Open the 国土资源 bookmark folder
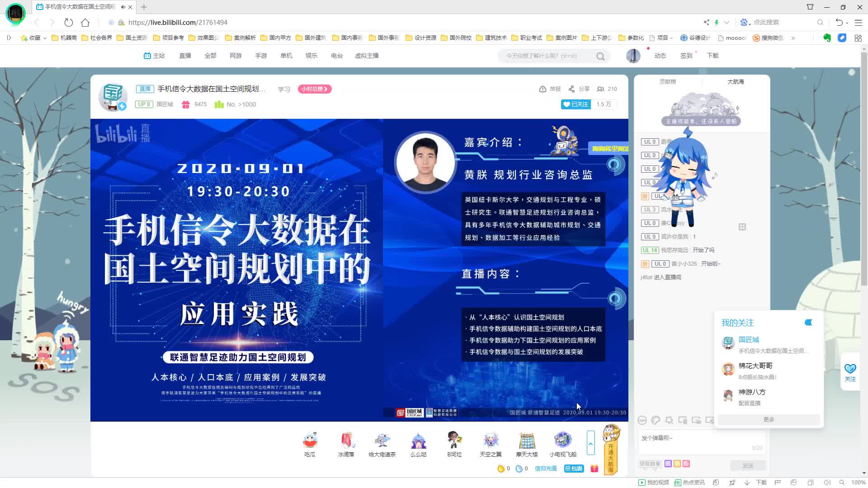The height and width of the screenshot is (488, 868). coord(132,38)
